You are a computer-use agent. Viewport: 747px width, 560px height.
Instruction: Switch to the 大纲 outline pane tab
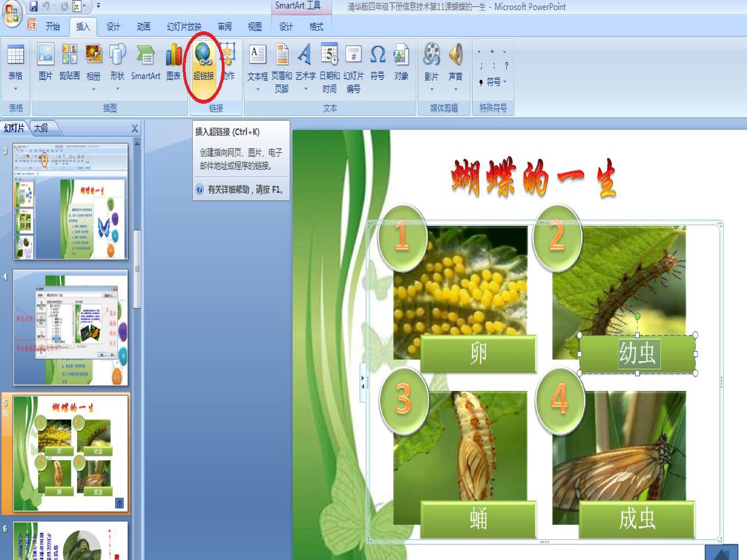pyautogui.click(x=41, y=128)
